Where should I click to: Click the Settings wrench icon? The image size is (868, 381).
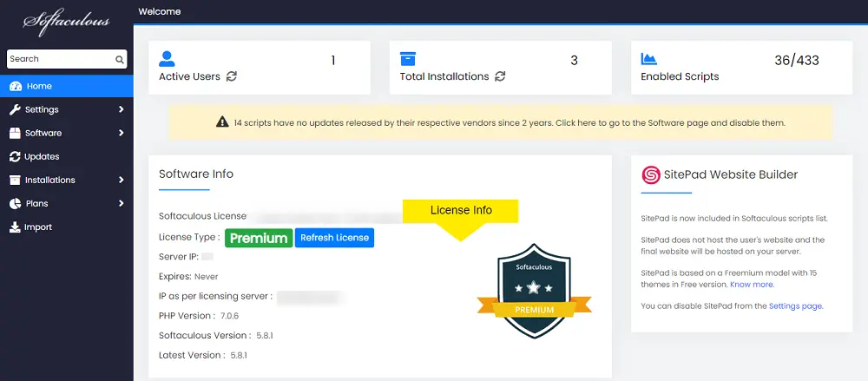[15, 109]
